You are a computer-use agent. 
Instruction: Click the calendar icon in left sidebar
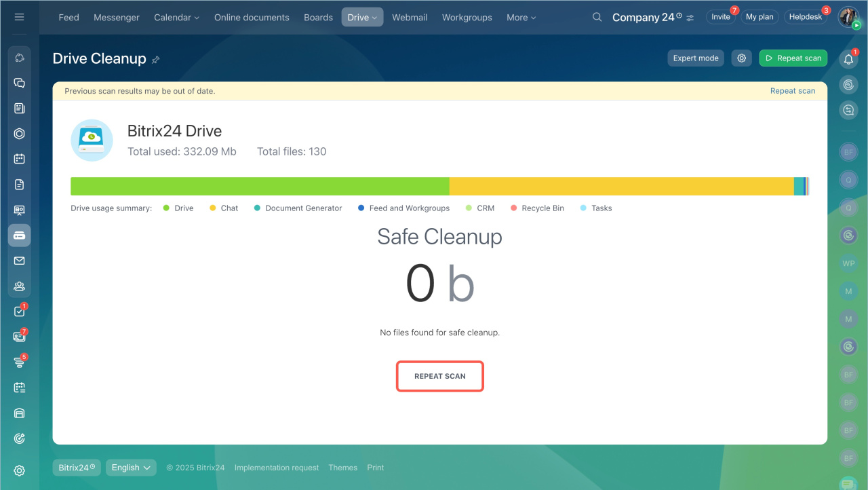(19, 159)
